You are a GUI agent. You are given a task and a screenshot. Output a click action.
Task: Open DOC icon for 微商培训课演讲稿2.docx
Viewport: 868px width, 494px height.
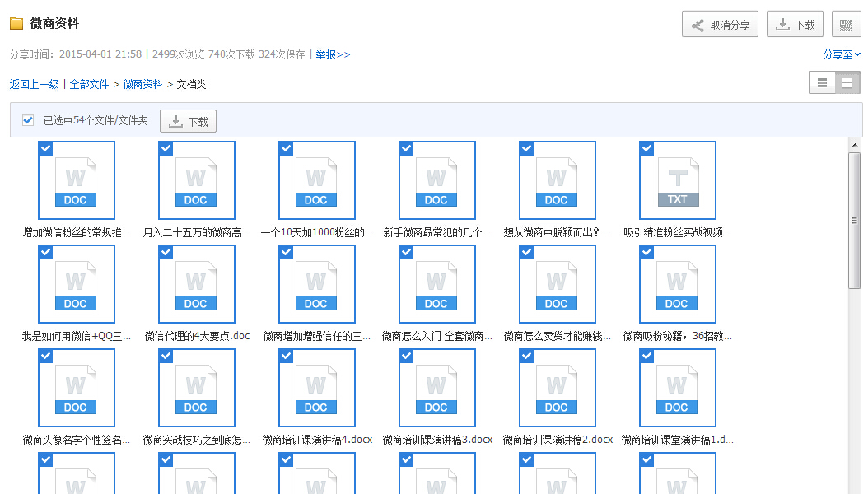coord(557,388)
